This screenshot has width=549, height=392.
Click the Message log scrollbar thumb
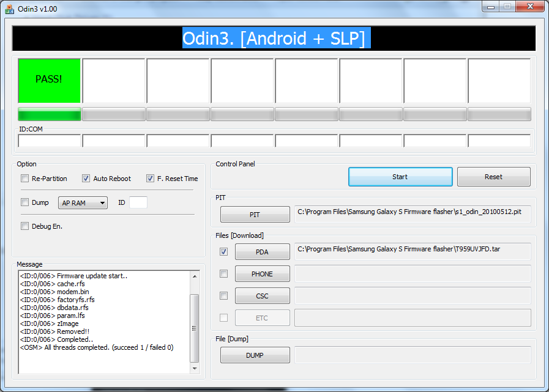coord(195,328)
